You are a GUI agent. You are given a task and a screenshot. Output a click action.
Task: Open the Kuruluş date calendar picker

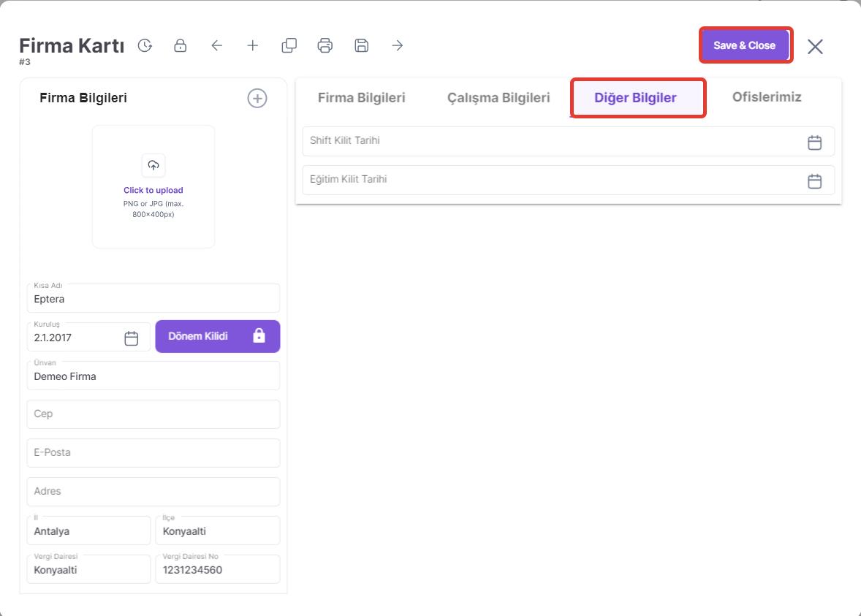coord(132,338)
